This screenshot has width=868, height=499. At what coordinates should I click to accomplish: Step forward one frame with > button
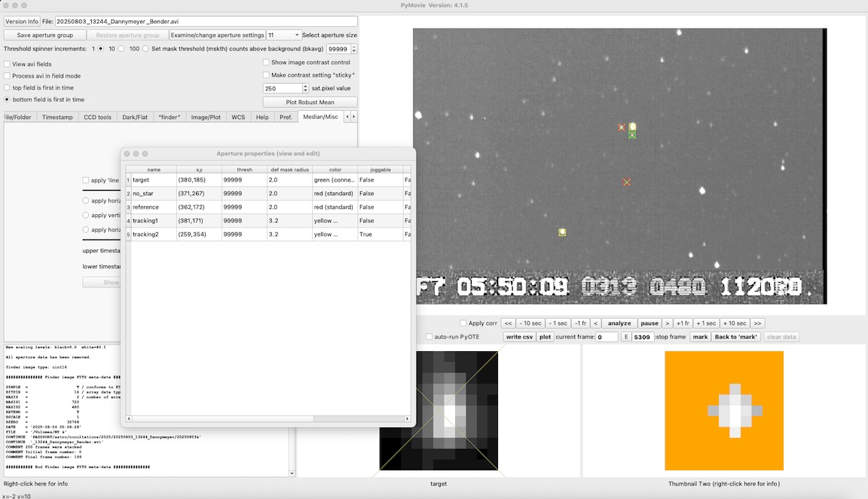(667, 323)
